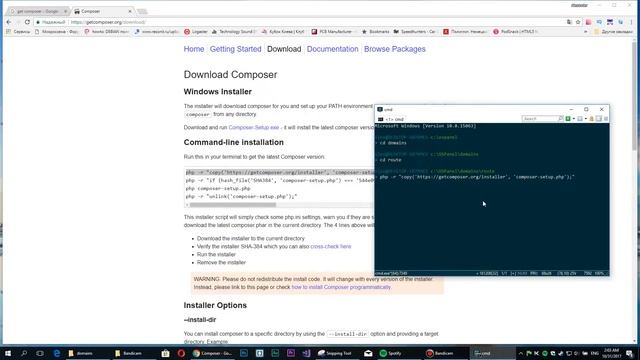Click the horizontal scrollbar under code block
This screenshot has width=640, height=360.
click(233, 205)
